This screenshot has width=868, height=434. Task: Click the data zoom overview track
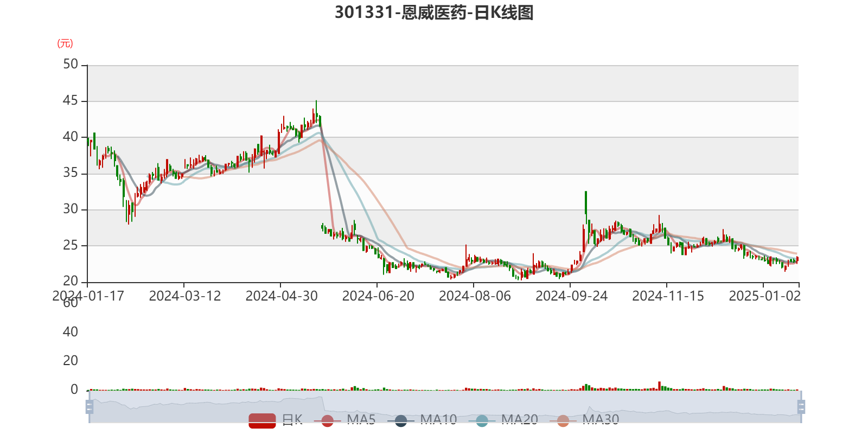coord(445,406)
